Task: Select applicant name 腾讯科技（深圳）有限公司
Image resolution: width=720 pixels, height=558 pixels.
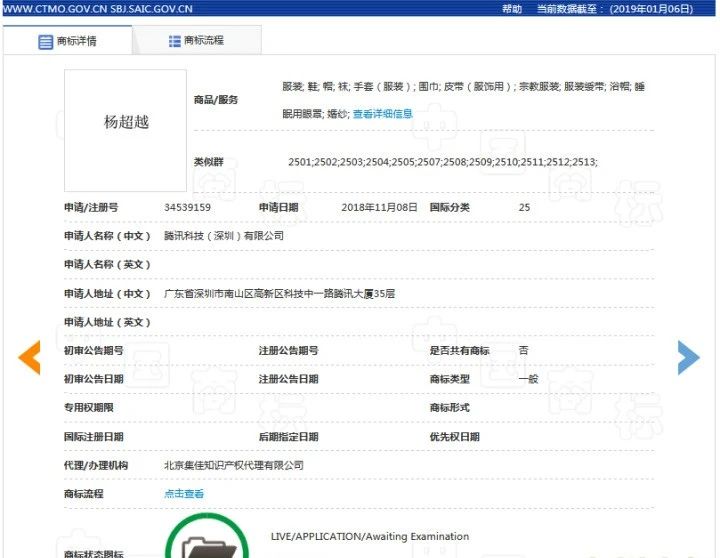Action: [224, 236]
